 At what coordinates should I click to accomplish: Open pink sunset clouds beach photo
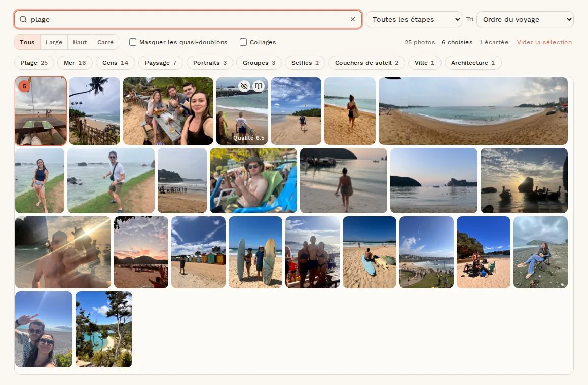click(141, 252)
